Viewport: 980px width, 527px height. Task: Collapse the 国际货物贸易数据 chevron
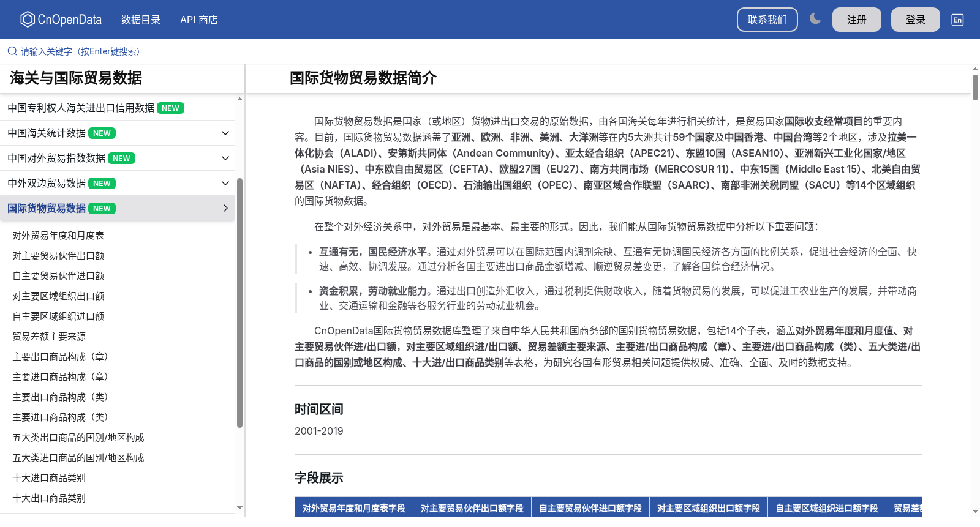(225, 208)
